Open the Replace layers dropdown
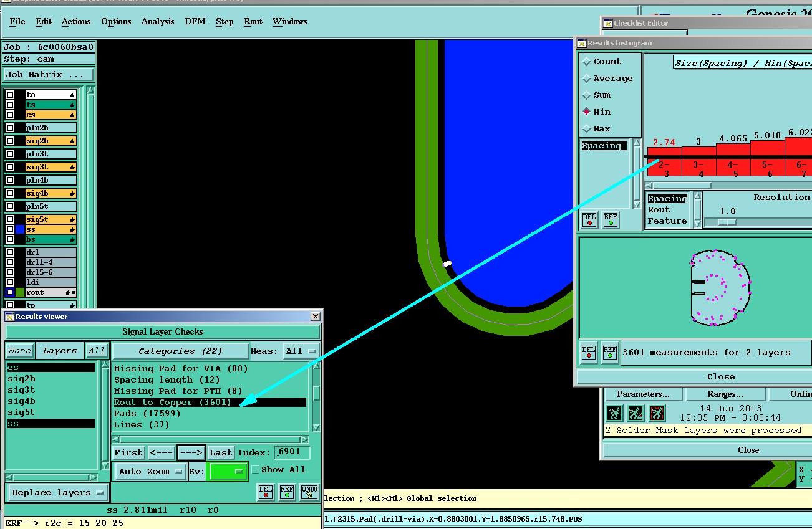Screen dimensions: 812x529 pyautogui.click(x=57, y=492)
